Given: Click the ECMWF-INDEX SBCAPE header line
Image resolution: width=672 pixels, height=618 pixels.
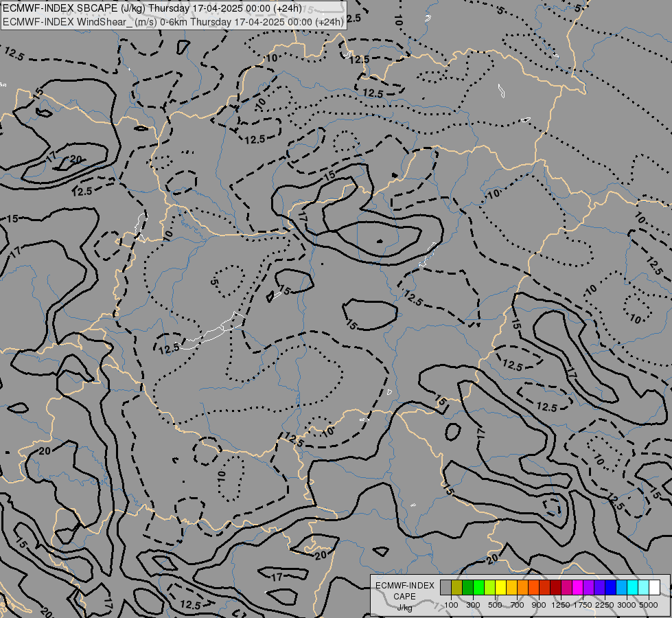Looking at the screenshot, I should pos(152,8).
